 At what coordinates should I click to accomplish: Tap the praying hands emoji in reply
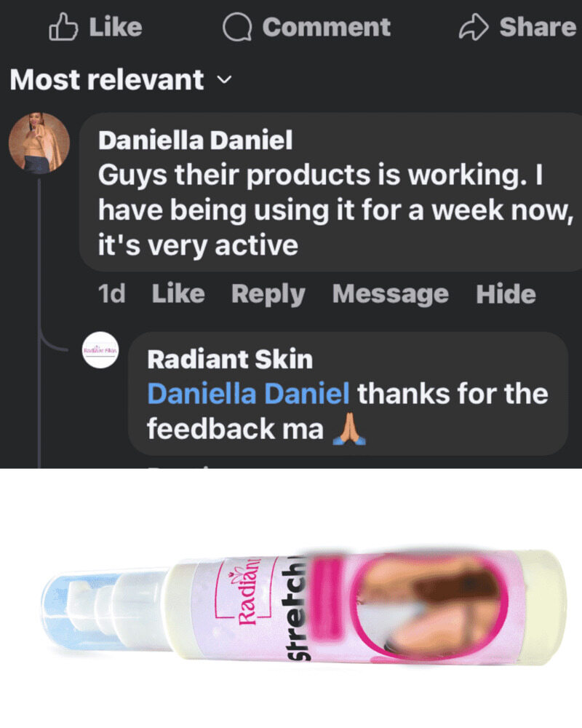tap(349, 430)
